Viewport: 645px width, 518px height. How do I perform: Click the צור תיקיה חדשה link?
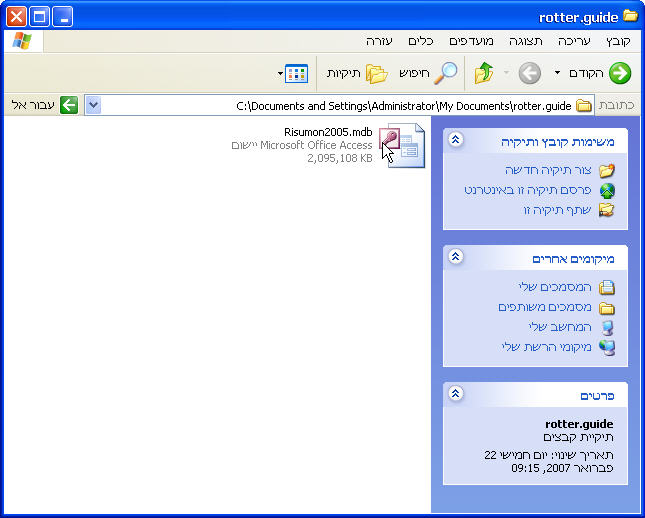pos(550,170)
